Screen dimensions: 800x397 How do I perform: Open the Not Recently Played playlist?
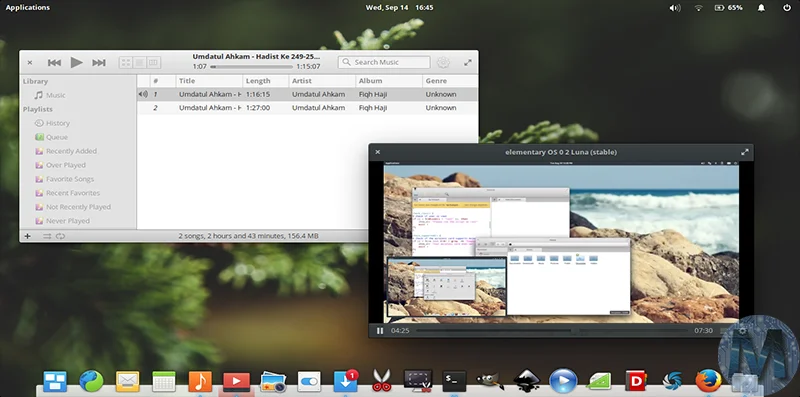point(78,207)
